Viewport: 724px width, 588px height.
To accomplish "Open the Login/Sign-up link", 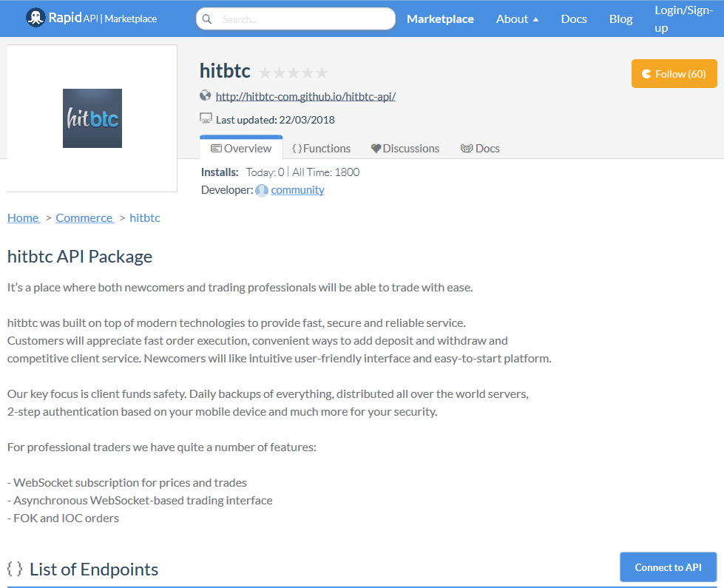I will click(x=684, y=19).
